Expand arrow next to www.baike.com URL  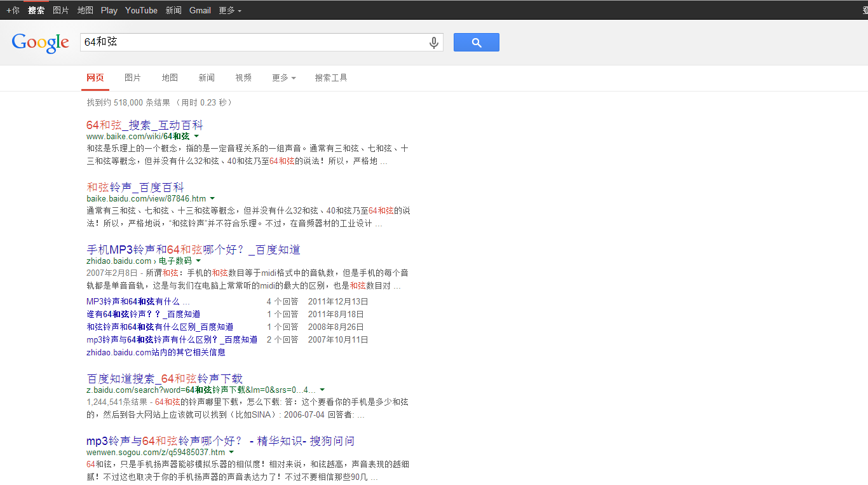point(196,136)
